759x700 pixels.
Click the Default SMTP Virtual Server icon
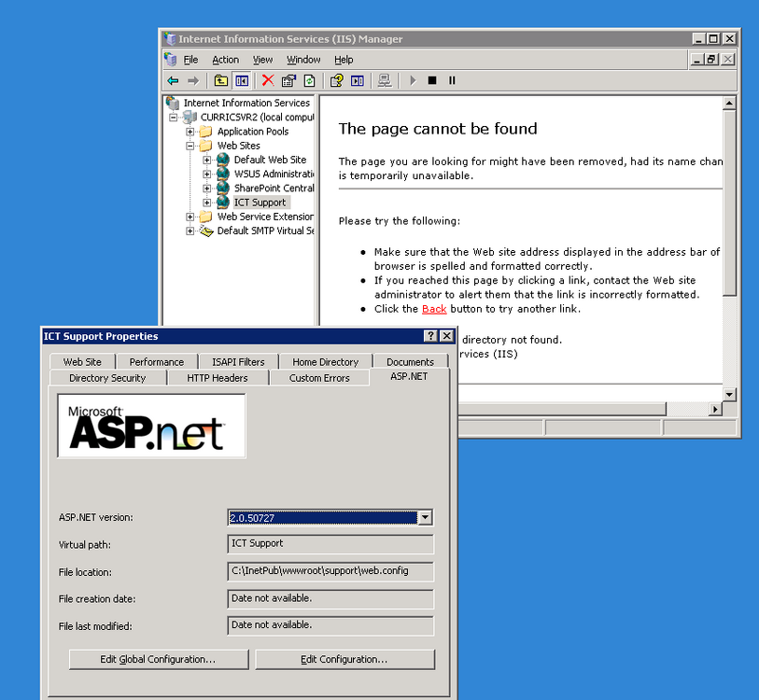click(x=206, y=231)
